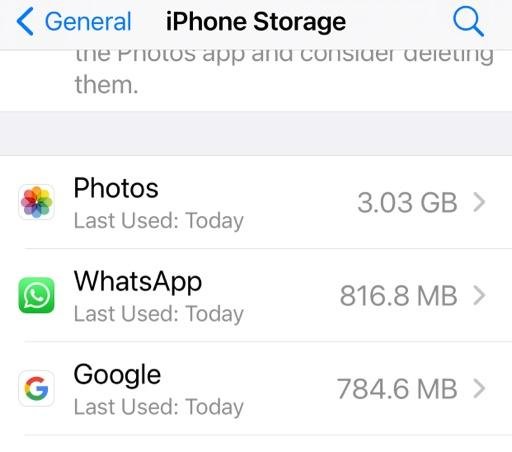Expand Photos row using its chevron
This screenshot has height=452, width=512.
[479, 202]
